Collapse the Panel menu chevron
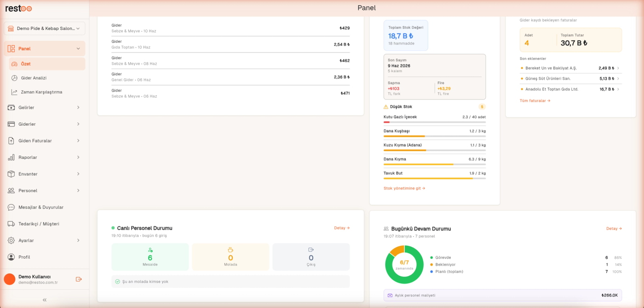Viewport: 644px width, 308px height. tap(78, 49)
